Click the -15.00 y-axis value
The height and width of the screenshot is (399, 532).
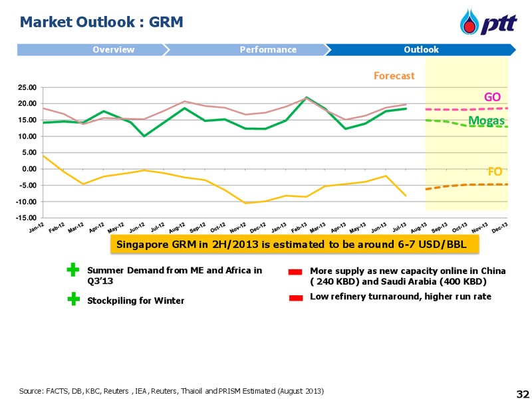(x=26, y=218)
